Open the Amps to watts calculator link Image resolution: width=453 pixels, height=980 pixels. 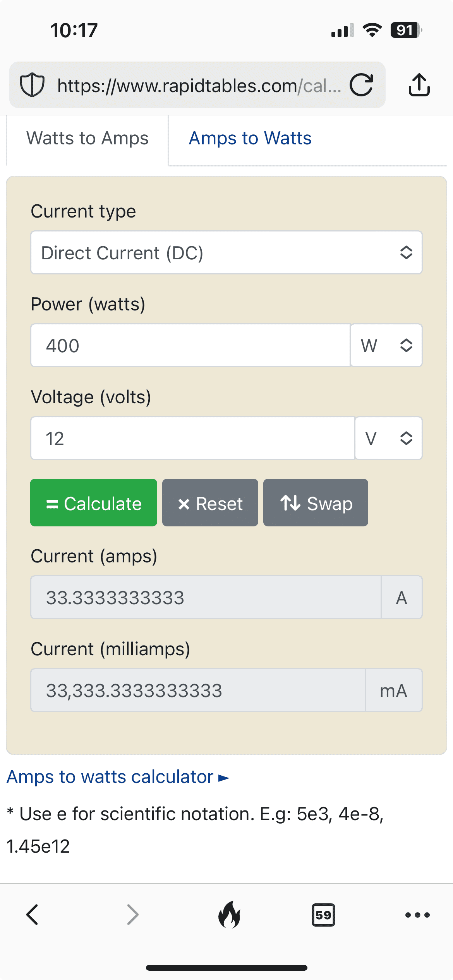[x=118, y=777]
